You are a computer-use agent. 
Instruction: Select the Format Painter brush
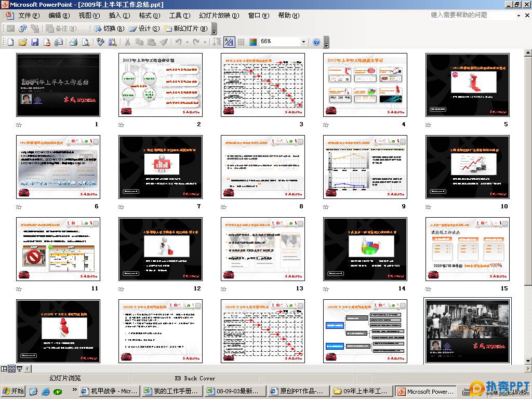coord(164,42)
